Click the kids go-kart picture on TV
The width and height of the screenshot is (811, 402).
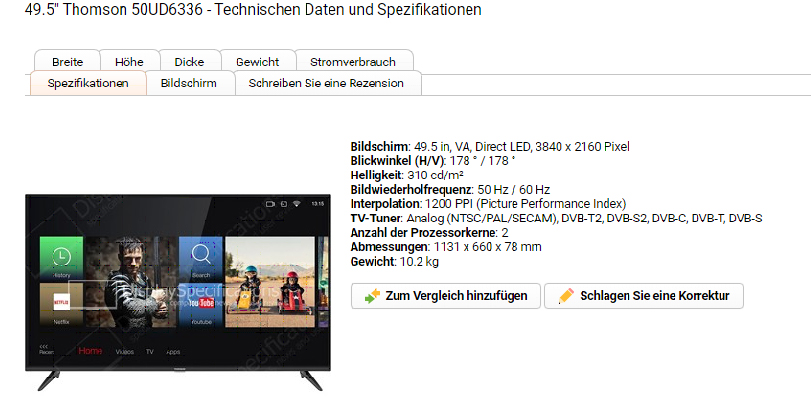270,282
